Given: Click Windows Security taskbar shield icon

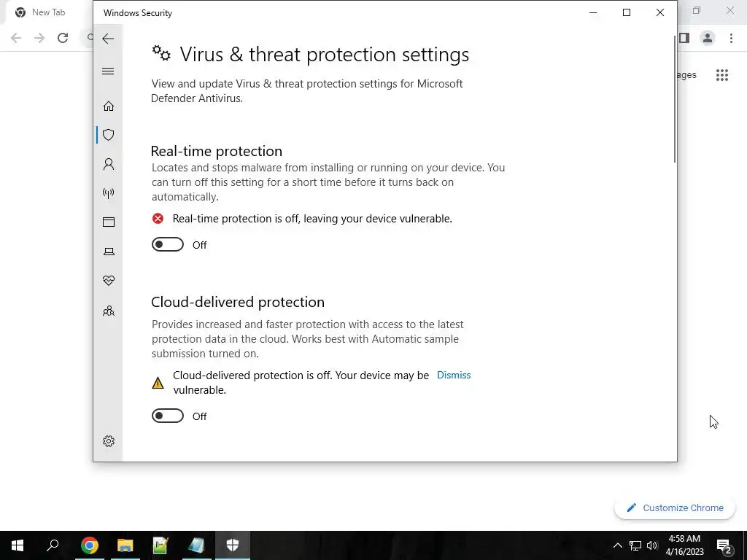Looking at the screenshot, I should click(233, 545).
